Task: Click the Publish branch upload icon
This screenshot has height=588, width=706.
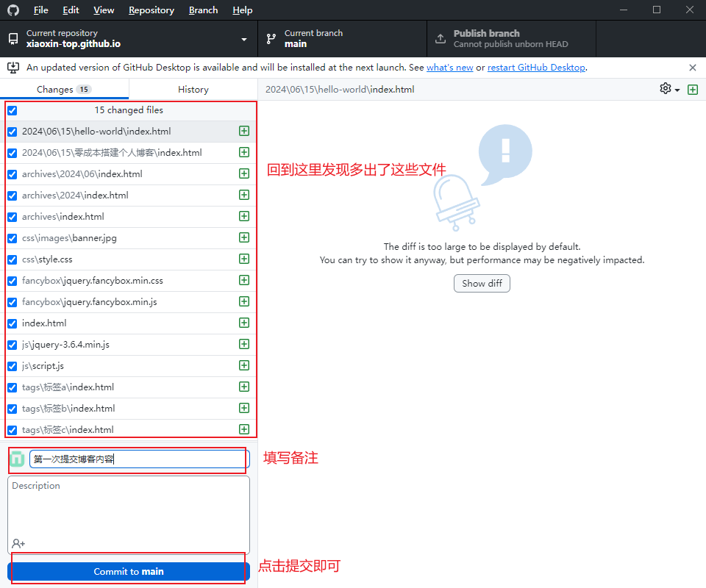Action: (441, 38)
